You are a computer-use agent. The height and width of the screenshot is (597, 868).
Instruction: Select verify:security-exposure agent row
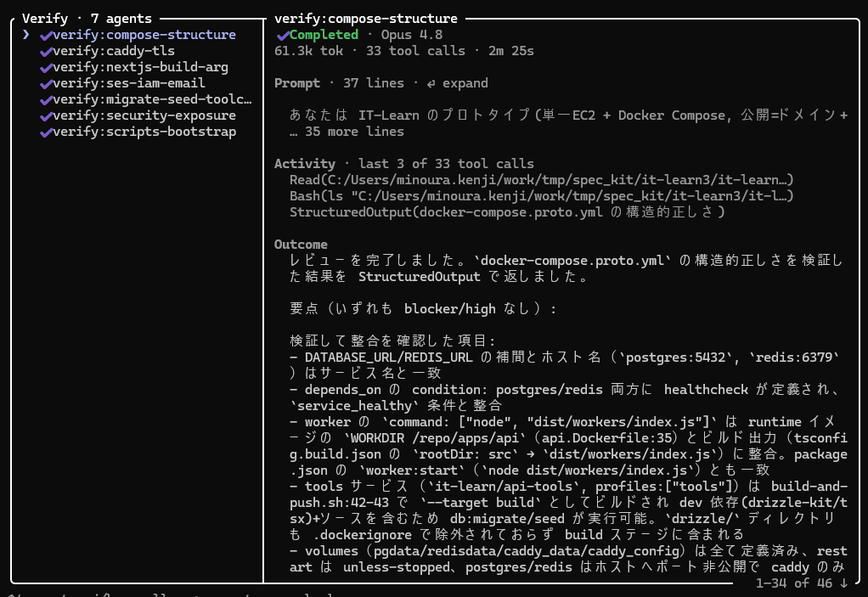pos(138,115)
